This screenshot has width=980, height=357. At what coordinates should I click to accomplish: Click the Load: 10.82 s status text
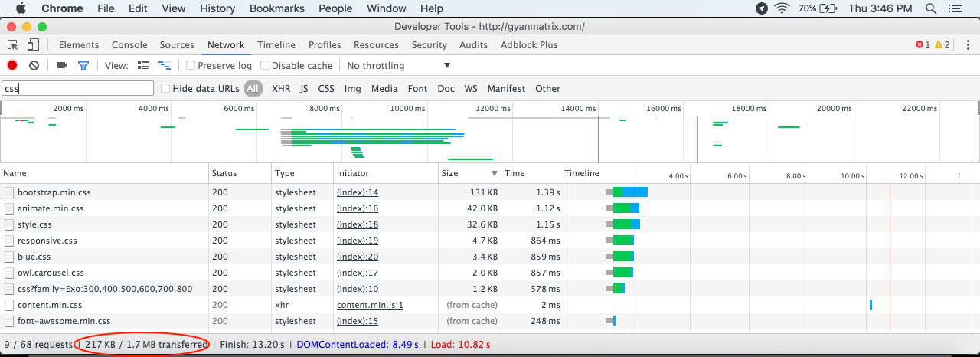pos(461,345)
